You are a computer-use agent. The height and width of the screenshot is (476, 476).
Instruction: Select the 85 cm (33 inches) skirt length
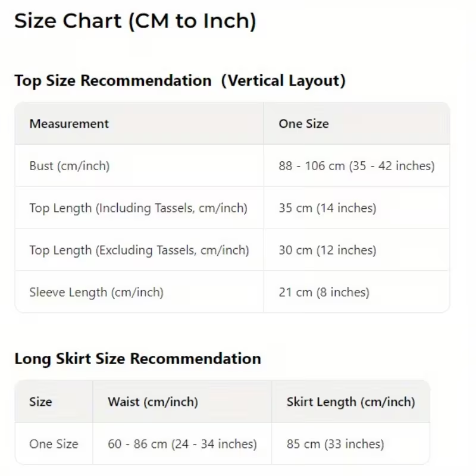[335, 444]
